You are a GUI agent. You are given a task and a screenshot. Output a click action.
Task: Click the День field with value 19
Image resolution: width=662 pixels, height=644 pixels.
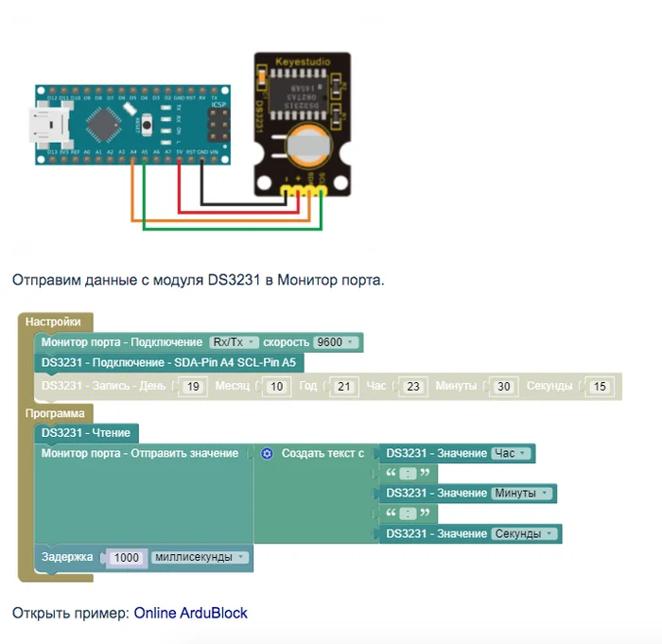click(193, 387)
